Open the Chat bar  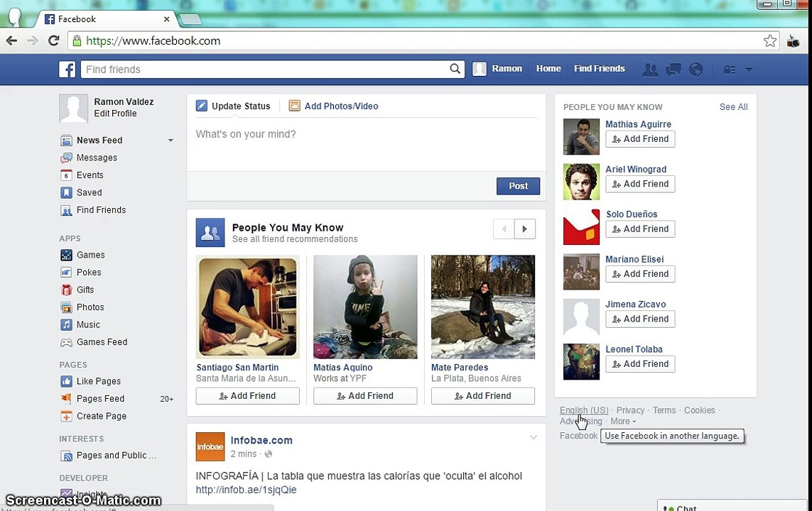(732, 507)
